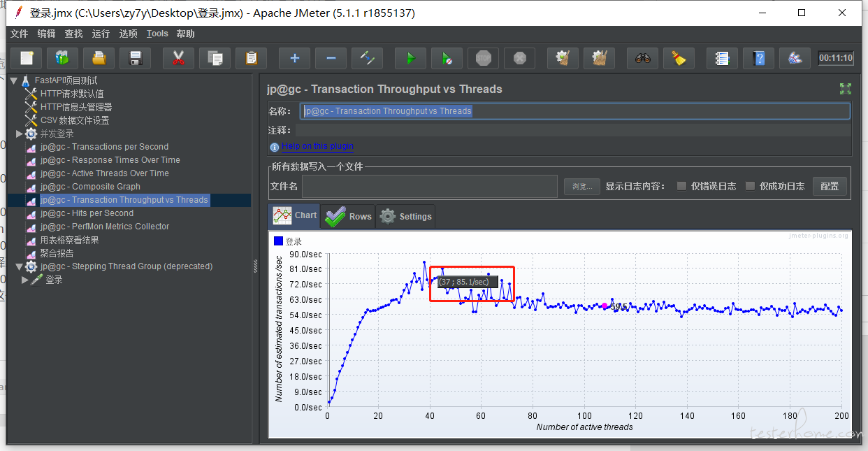Select 用表格察看结果 in the tree

[x=69, y=240]
